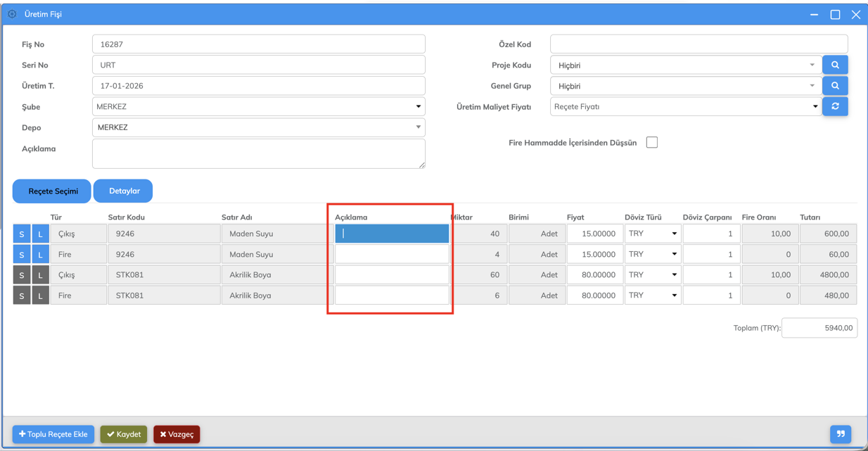The image size is (868, 451).
Task: Click the Toplu Reçete Ekle button
Action: (x=53, y=434)
